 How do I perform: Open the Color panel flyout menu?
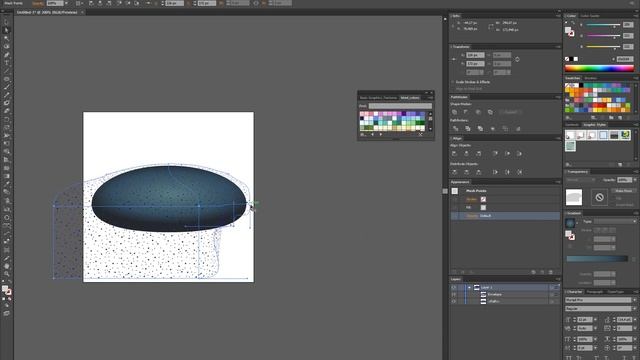(x=636, y=16)
